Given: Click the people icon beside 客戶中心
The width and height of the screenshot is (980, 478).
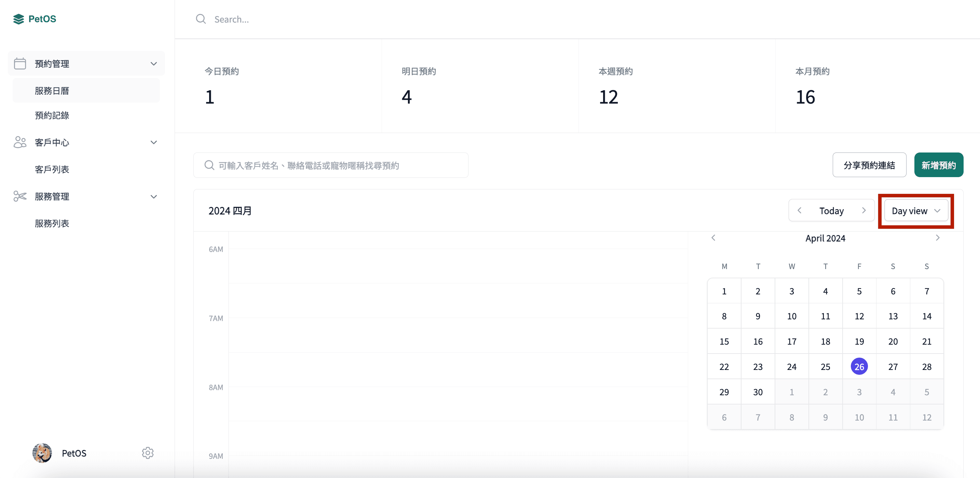Looking at the screenshot, I should pyautogui.click(x=20, y=142).
